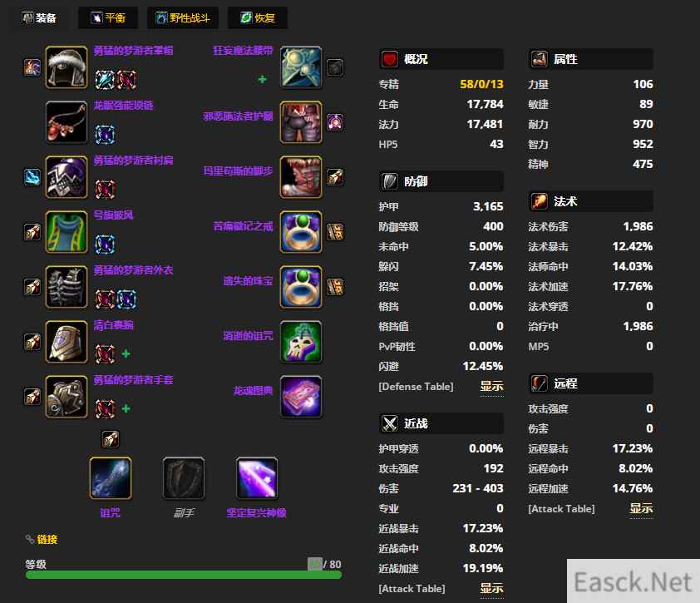Click the purple idol relic icon
The width and height of the screenshot is (700, 603).
click(x=257, y=478)
